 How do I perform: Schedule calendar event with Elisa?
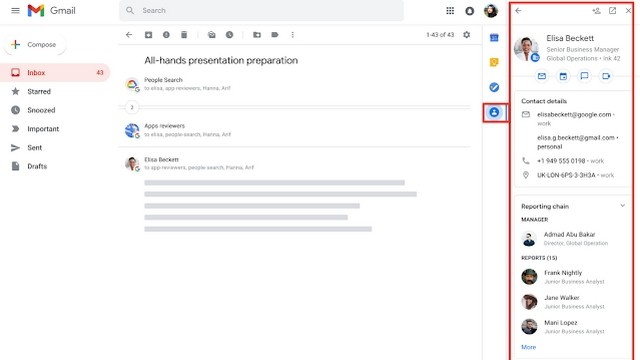tap(563, 76)
